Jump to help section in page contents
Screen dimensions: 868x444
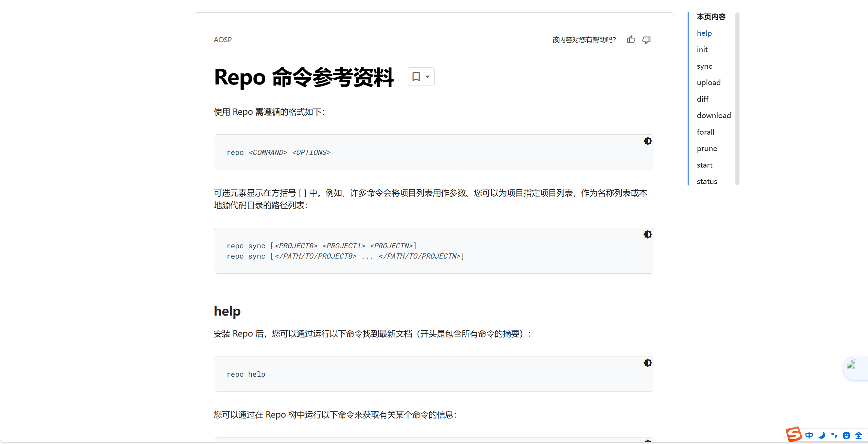pos(704,33)
